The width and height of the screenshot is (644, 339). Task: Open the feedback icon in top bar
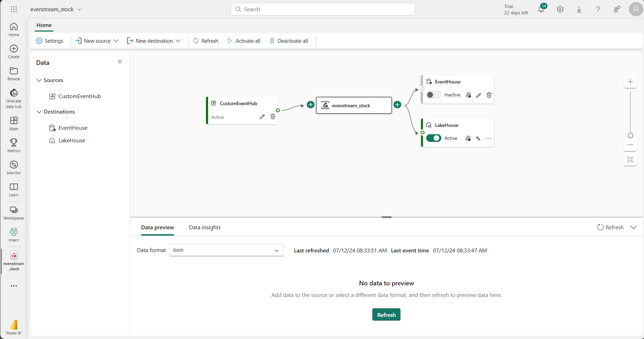pyautogui.click(x=617, y=9)
